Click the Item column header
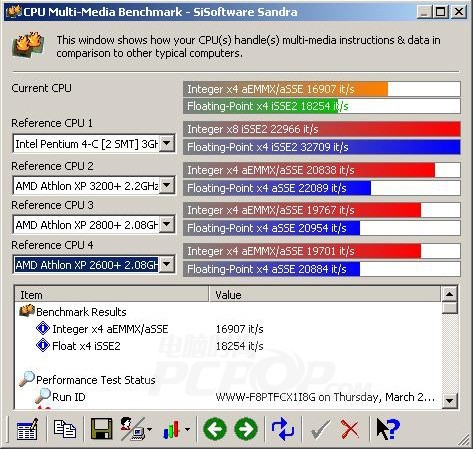474x449 pixels. tap(112, 294)
